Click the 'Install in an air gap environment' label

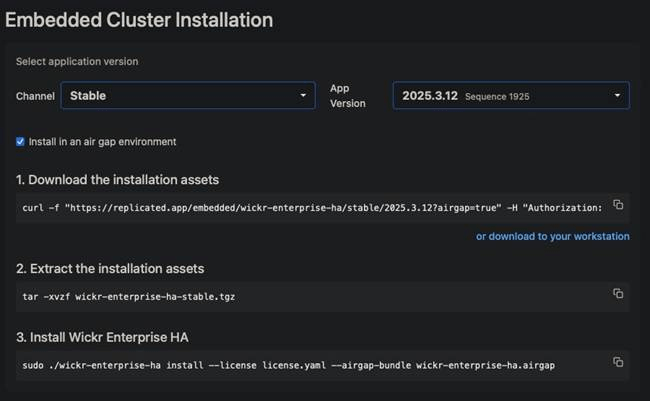[x=102, y=142]
